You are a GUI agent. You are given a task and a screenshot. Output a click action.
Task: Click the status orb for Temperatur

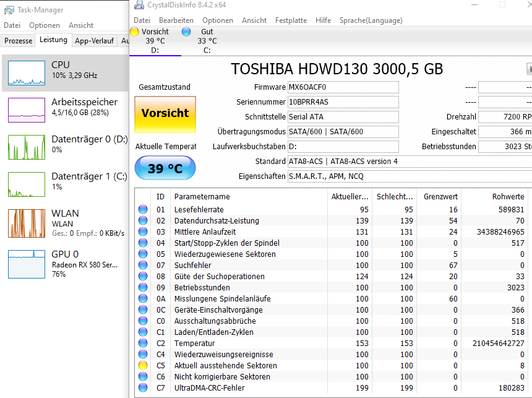pyautogui.click(x=143, y=344)
